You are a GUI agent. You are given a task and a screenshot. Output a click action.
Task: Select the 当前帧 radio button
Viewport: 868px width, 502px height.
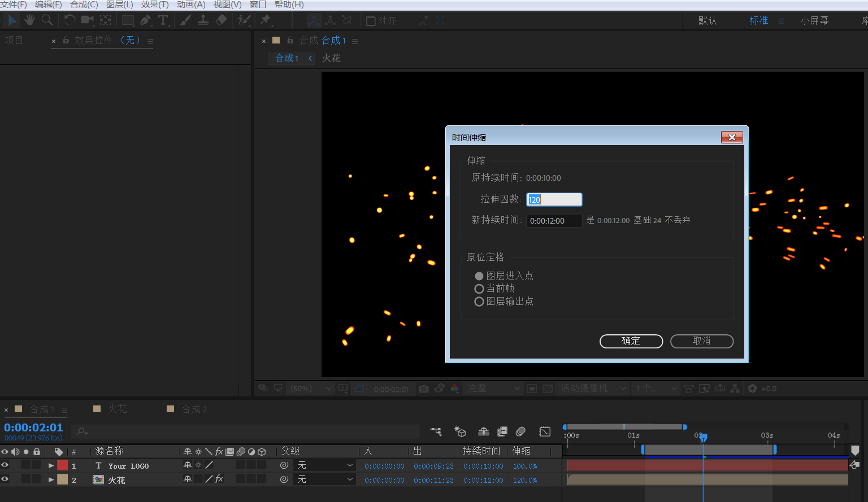click(x=479, y=288)
